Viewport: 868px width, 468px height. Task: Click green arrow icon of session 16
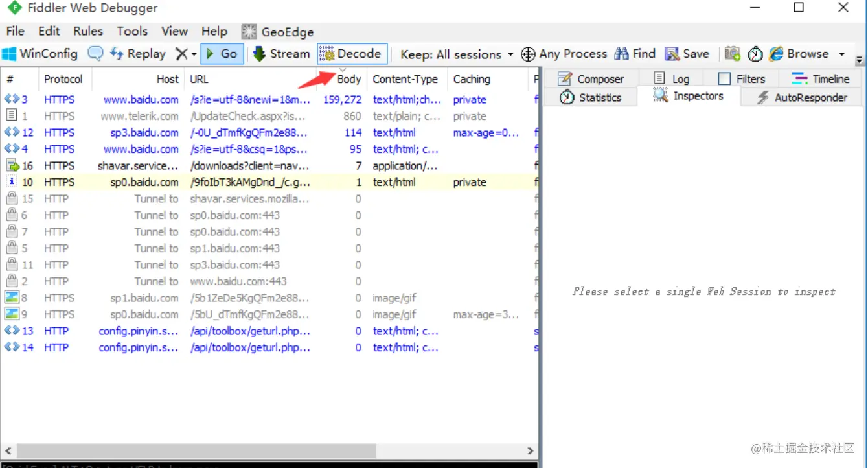(x=12, y=166)
